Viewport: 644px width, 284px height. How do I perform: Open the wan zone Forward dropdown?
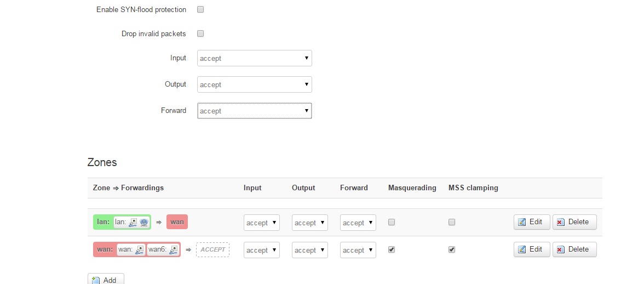tap(358, 250)
